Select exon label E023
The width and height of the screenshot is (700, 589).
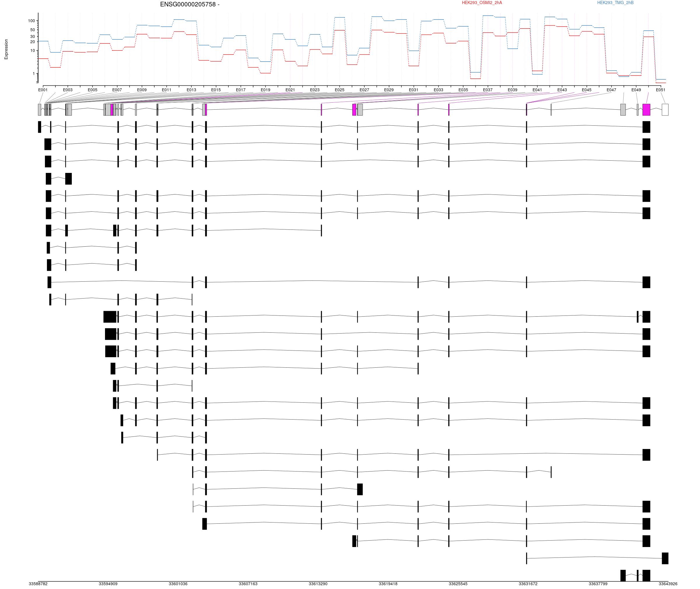(x=315, y=90)
